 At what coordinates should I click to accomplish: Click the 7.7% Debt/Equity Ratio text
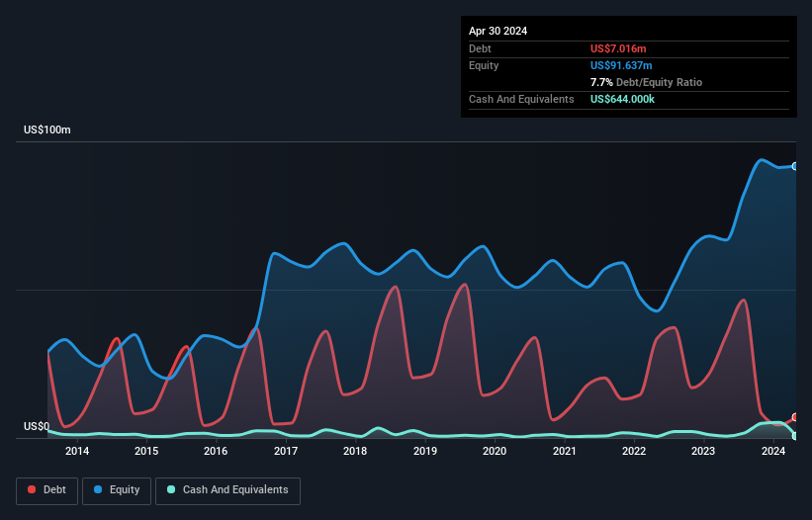pyautogui.click(x=646, y=82)
